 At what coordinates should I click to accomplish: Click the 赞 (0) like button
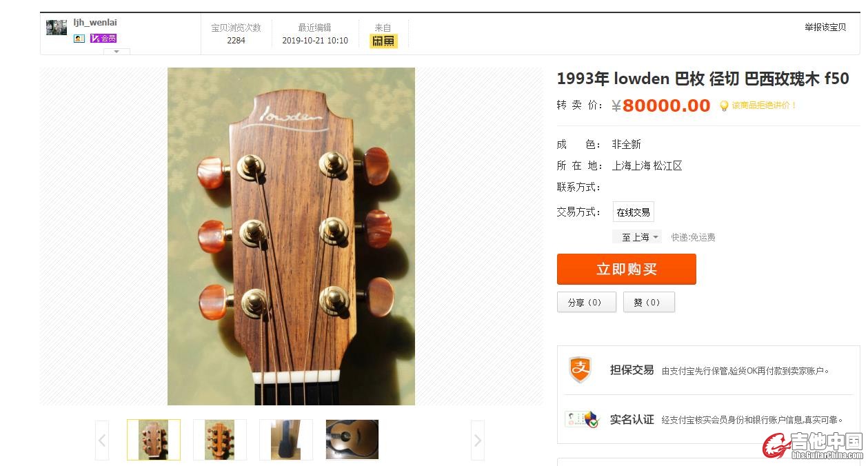tap(649, 302)
